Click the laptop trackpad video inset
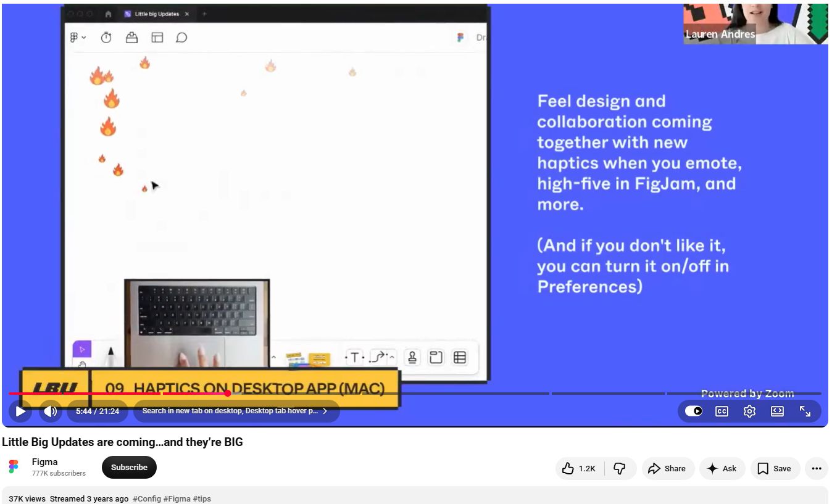 pyautogui.click(x=197, y=324)
